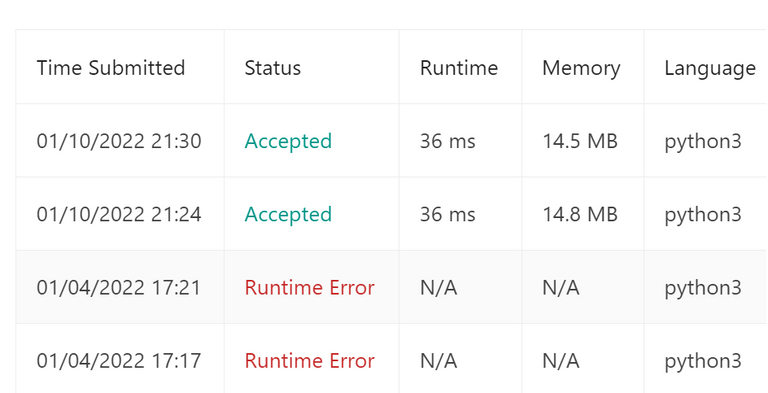The height and width of the screenshot is (393, 768).
Task: Select the 01/10/2022 21:30 timestamp cell
Action: (119, 141)
